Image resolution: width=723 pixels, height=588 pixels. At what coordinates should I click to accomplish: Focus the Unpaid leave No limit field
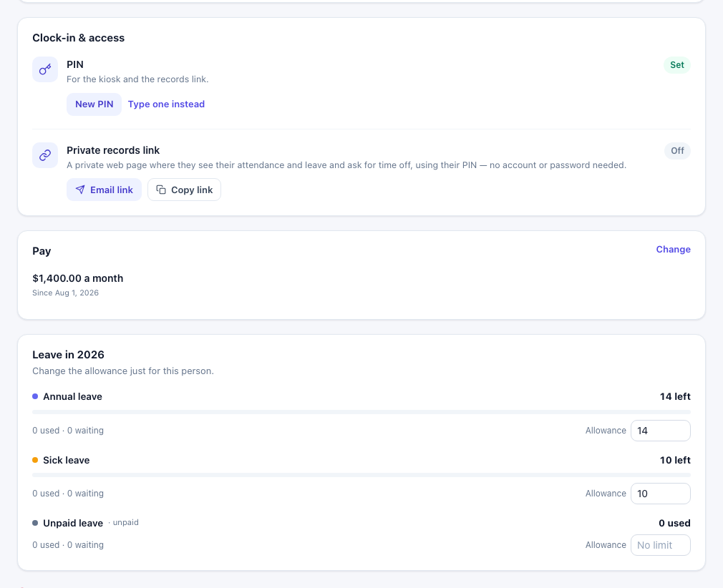click(x=660, y=545)
